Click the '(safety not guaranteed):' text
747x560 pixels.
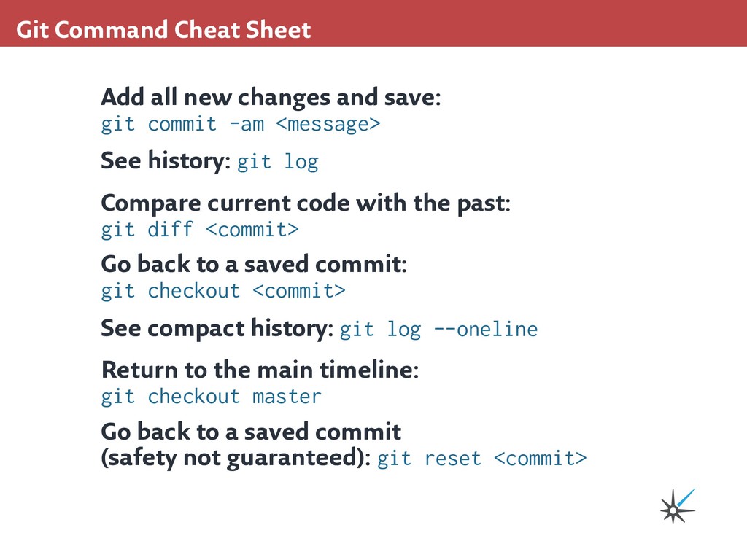[236, 459]
